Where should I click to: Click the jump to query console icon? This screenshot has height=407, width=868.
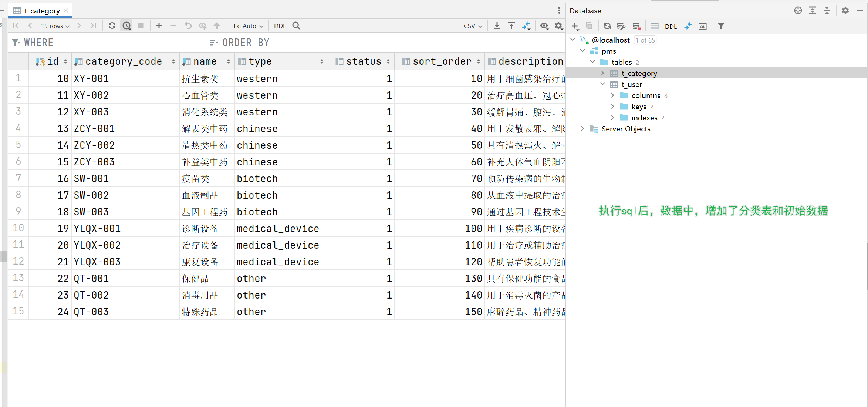coord(702,26)
